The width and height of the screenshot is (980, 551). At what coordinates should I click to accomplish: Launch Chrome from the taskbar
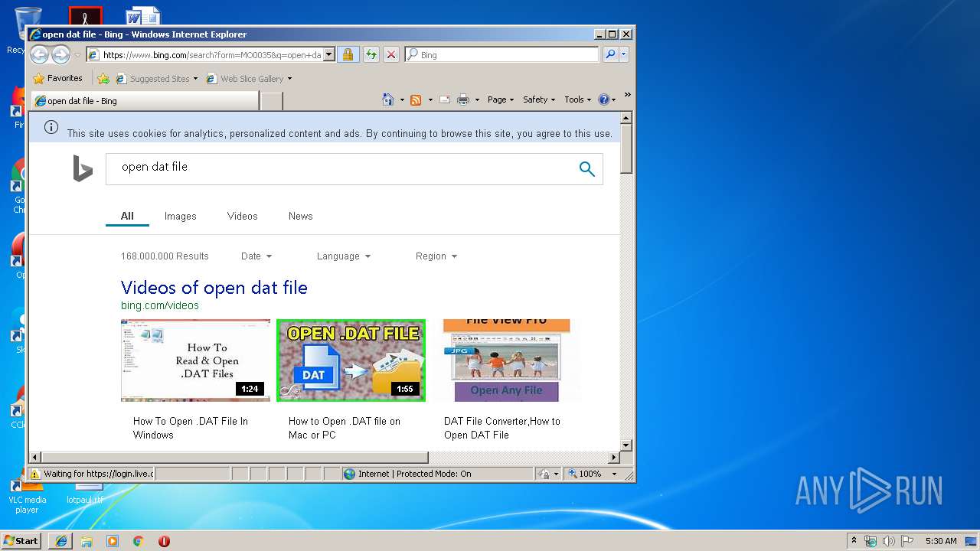[139, 541]
